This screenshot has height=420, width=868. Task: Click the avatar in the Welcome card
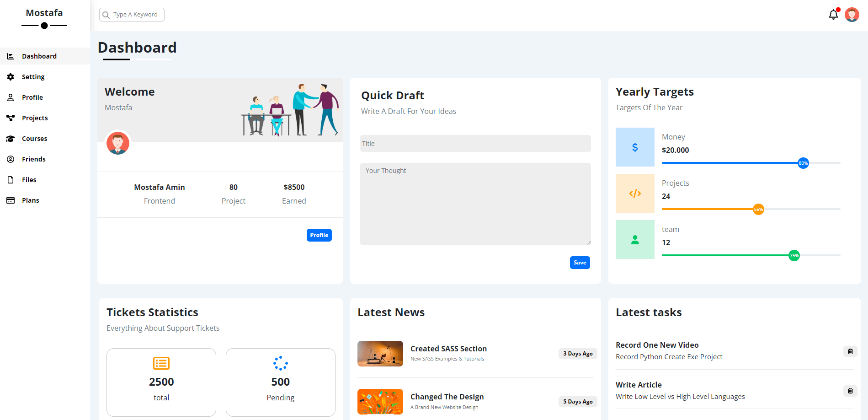(118, 143)
